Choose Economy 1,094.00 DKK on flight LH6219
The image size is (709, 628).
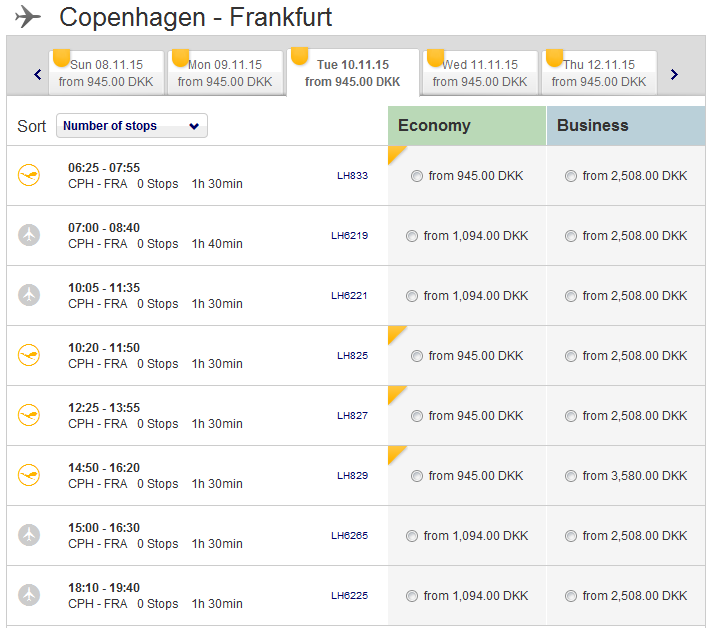412,237
